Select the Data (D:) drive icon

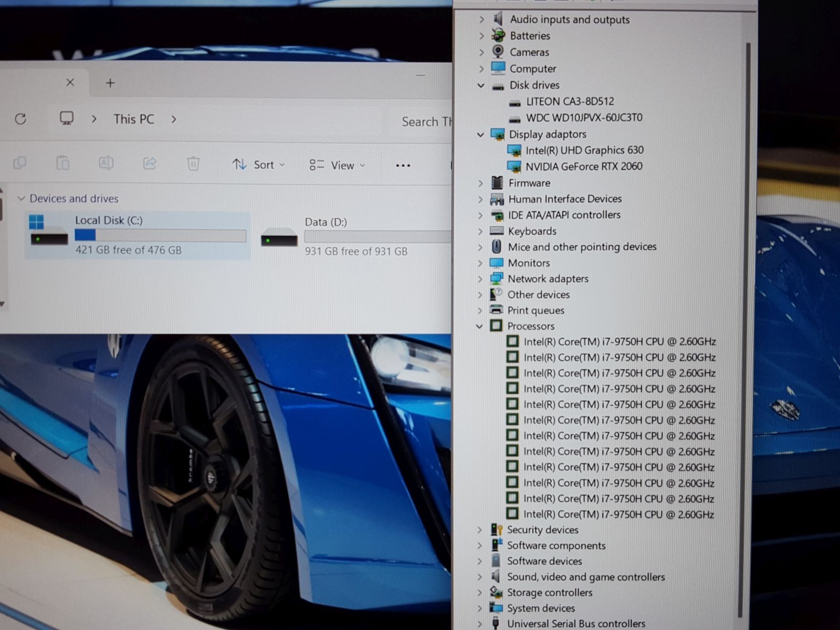pyautogui.click(x=279, y=237)
